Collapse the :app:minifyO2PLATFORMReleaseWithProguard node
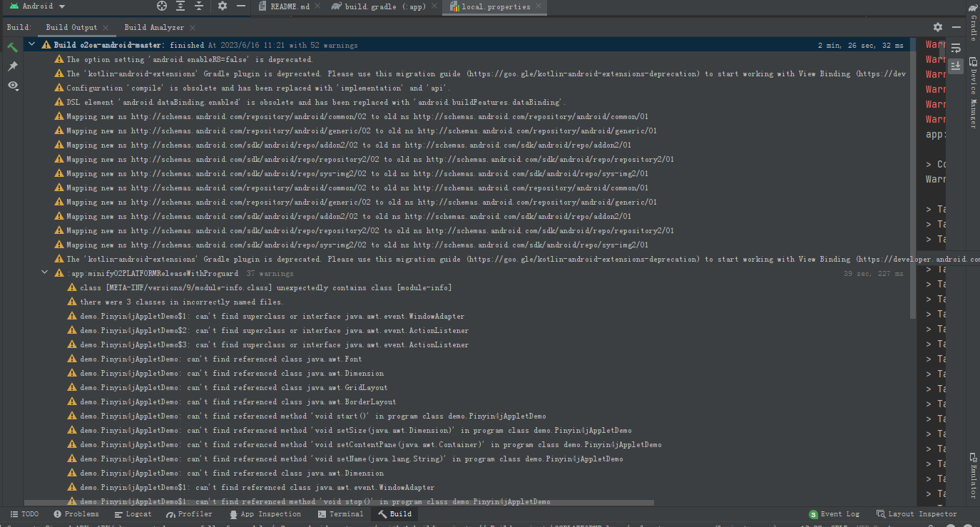Viewport: 980px width, 527px height. 45,273
